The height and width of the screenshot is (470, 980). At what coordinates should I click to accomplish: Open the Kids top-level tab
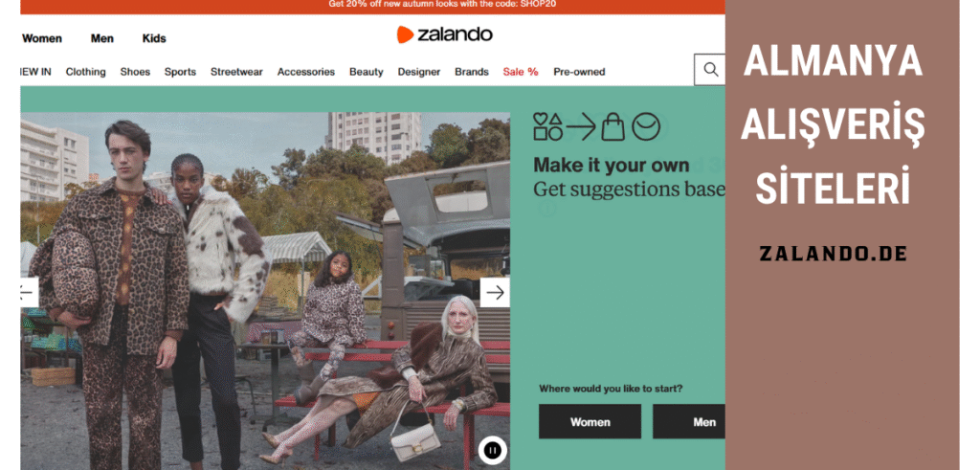[154, 38]
